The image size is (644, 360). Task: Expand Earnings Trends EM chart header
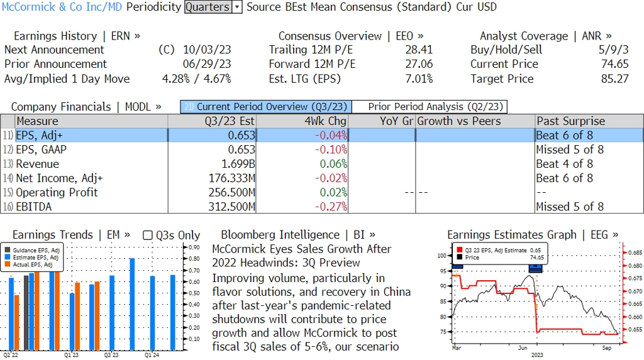click(x=71, y=235)
